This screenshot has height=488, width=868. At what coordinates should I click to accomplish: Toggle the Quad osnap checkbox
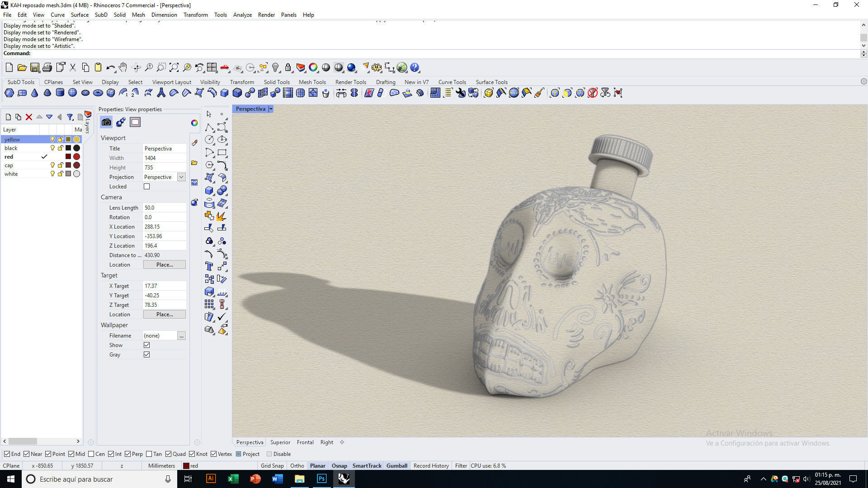pyautogui.click(x=169, y=454)
